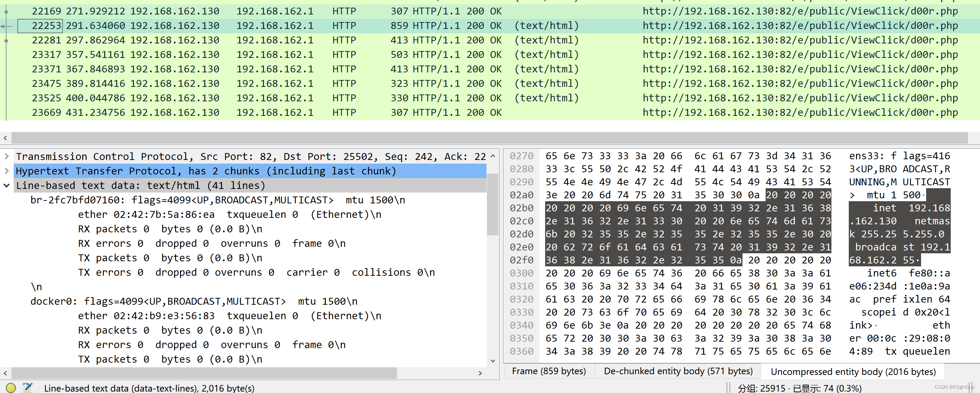Click details pane vertical scrollbar thumb
This screenshot has height=393, width=980.
pyautogui.click(x=493, y=204)
